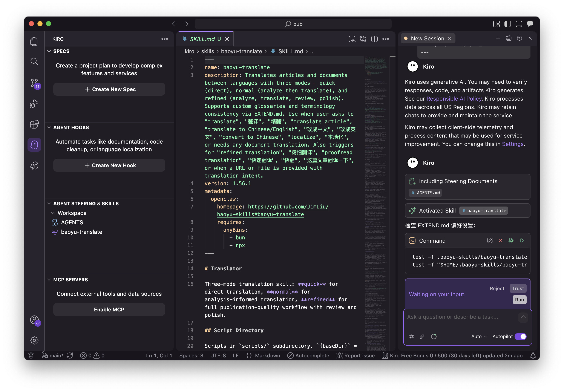Open the task list icon in chat header

509,38
